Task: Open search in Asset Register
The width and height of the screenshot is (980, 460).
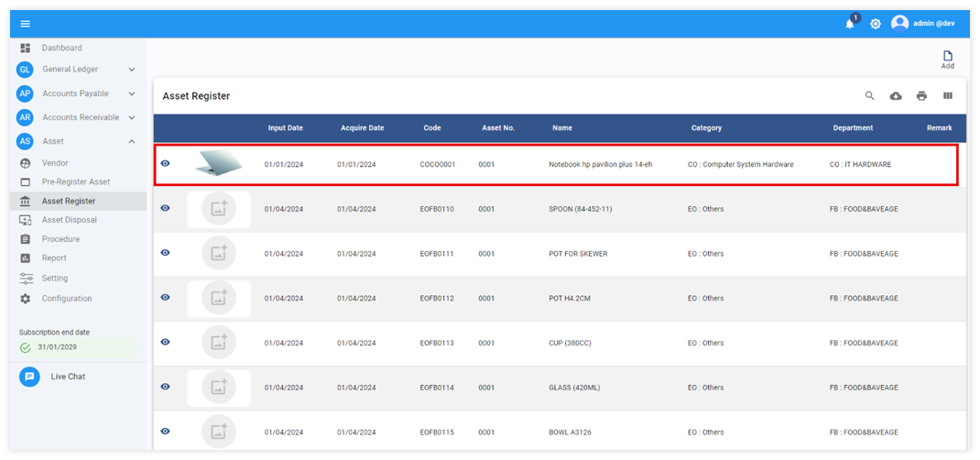Action: (x=870, y=96)
